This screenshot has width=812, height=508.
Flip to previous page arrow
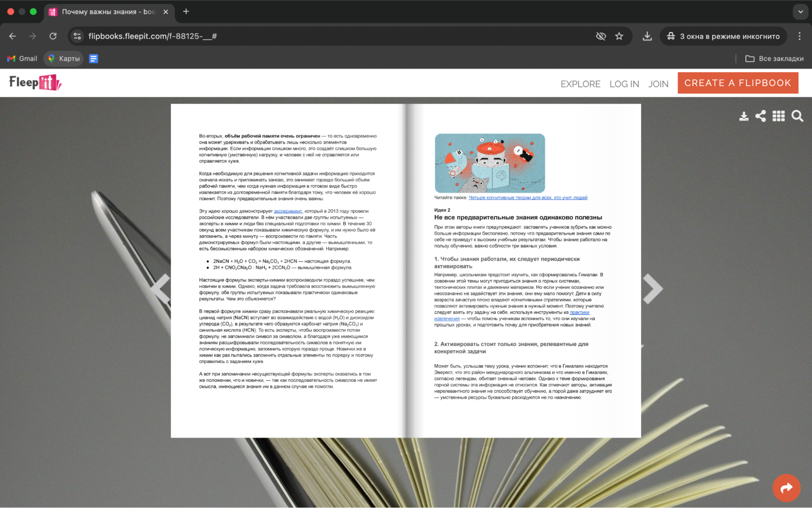pyautogui.click(x=160, y=289)
